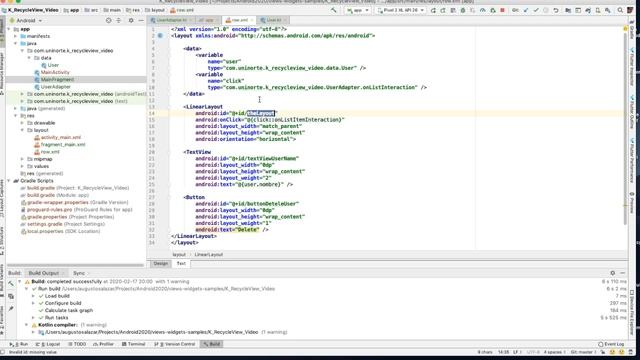Click the layout breadcrumb in navigation bar
Image resolution: width=640 pixels, height=360 pixels.
[x=155, y=10]
